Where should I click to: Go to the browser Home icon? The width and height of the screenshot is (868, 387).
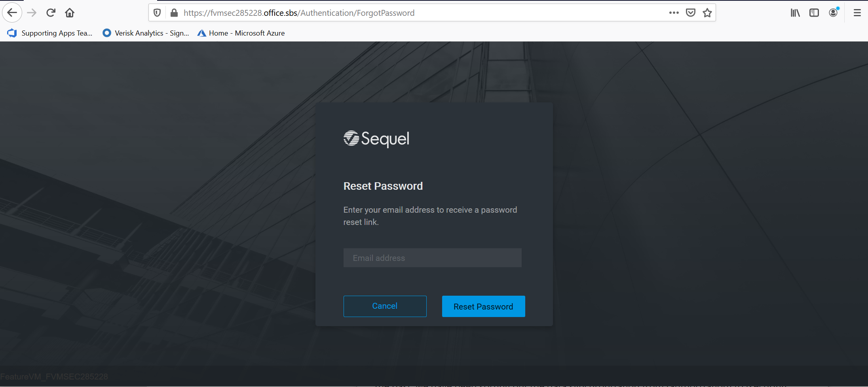(x=70, y=13)
